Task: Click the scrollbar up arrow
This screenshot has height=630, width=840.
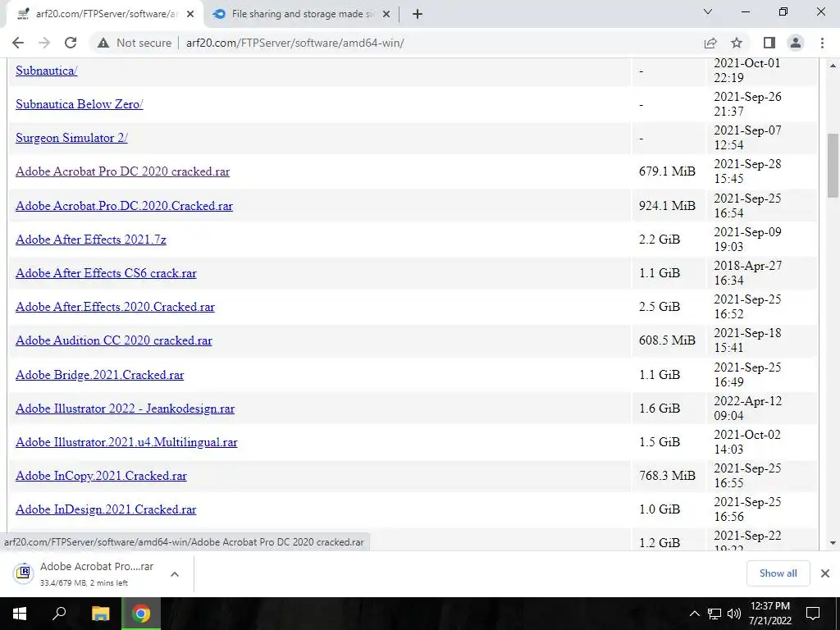Action: 833,66
